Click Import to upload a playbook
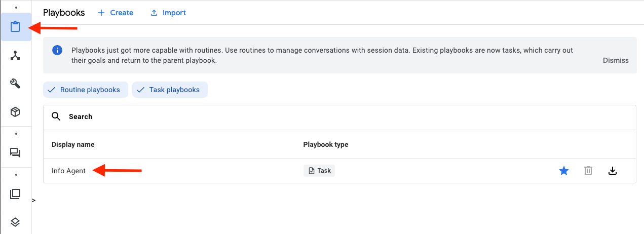 click(168, 13)
